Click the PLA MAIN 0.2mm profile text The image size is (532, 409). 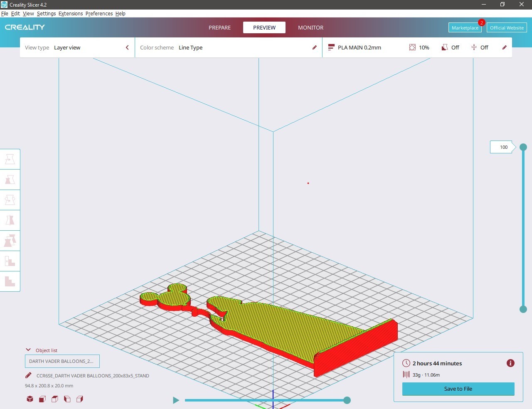360,47
